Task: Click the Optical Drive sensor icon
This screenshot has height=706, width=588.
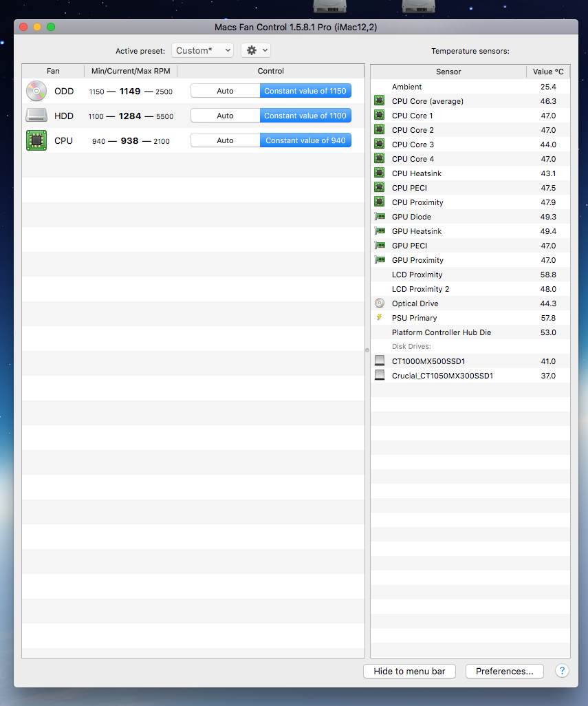Action: pos(380,303)
